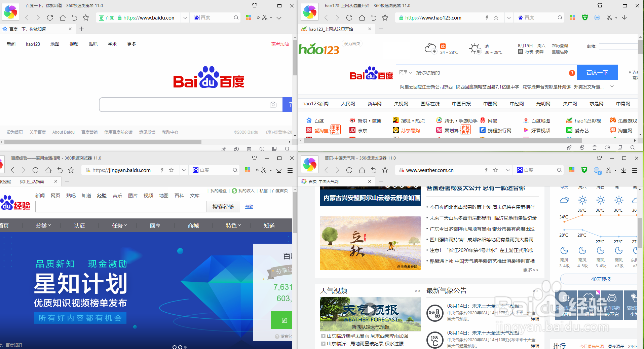Viewport: 644px width, 349px height.
Task: Click the camera icon inside the Baidu search box
Action: (273, 105)
